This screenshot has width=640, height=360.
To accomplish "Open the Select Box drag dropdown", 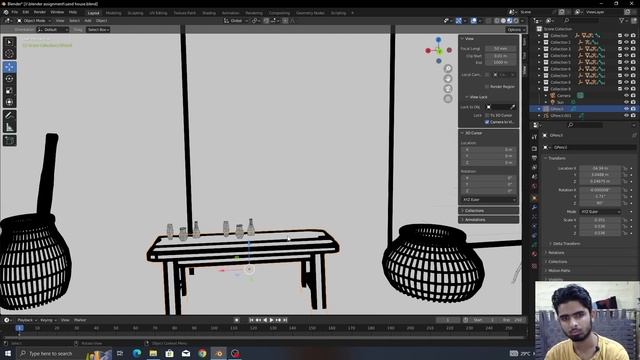I will coord(98,29).
